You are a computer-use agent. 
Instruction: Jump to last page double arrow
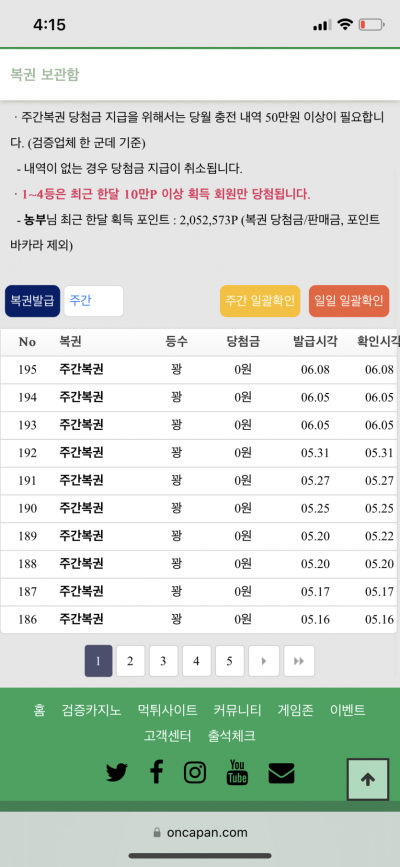(x=299, y=661)
